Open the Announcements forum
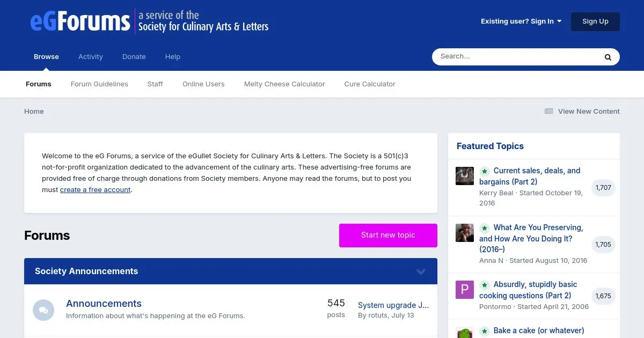Screen dimensions: 644x338 point(104,304)
